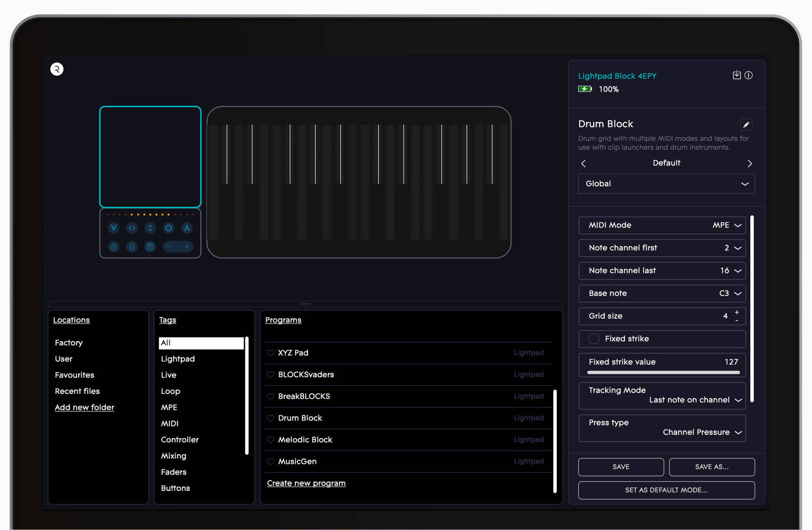Select the All tag
The height and width of the screenshot is (530, 812).
201,343
